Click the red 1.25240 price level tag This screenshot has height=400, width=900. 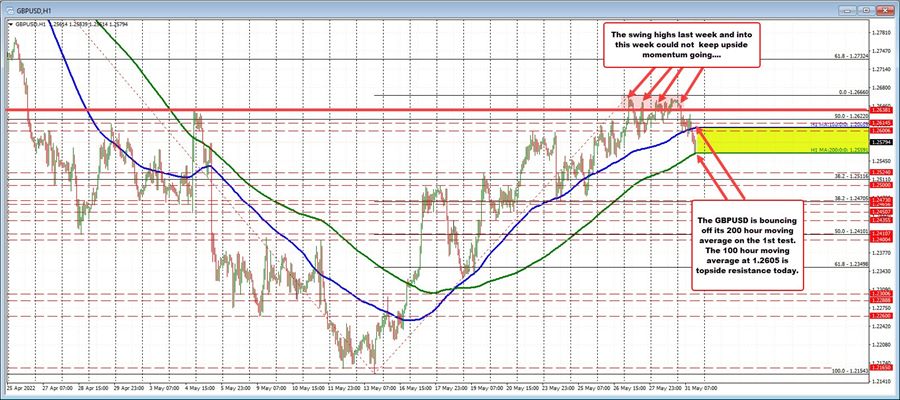pos(880,172)
